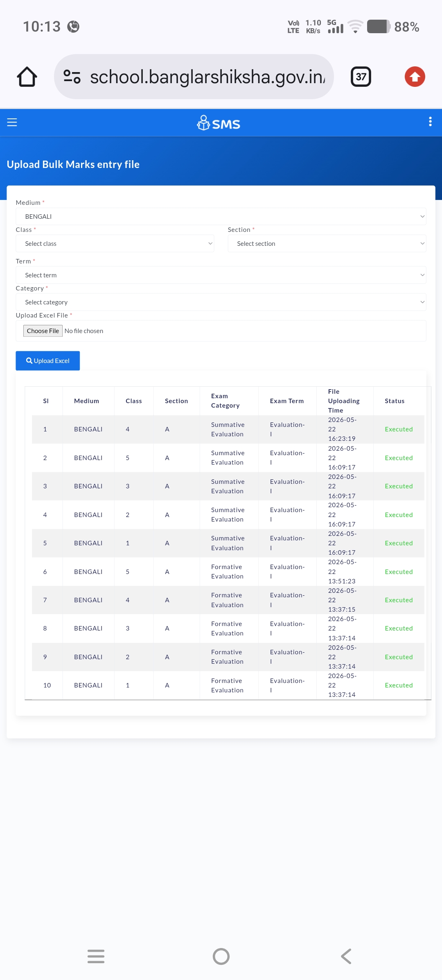This screenshot has width=442, height=980.
Task: Click Executed status in row 1
Action: tap(399, 429)
